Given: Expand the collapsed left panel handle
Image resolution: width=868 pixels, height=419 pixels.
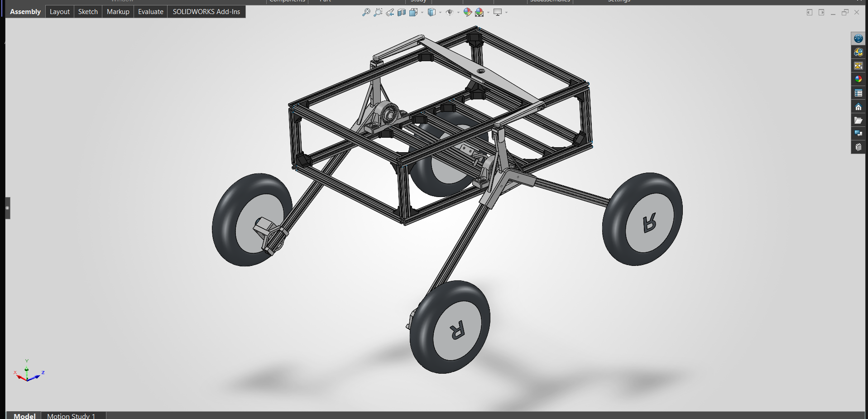Looking at the screenshot, I should (7, 208).
